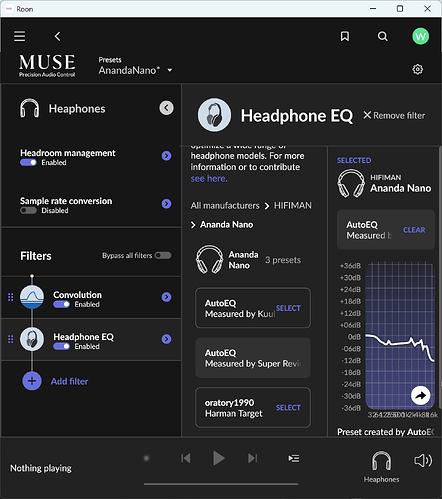The width and height of the screenshot is (442, 499).
Task: Open the volume speaker control
Action: click(x=423, y=461)
